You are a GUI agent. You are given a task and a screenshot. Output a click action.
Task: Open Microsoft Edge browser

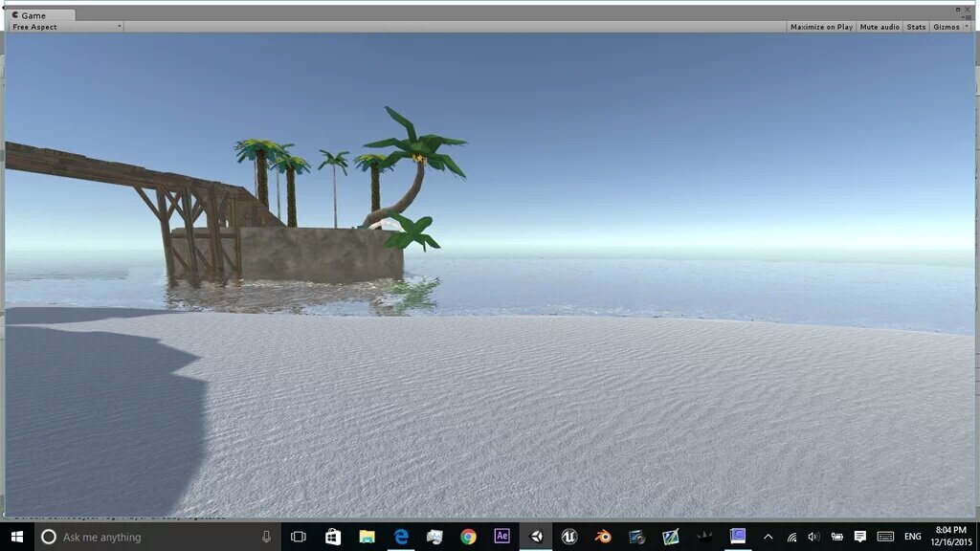pyautogui.click(x=401, y=537)
